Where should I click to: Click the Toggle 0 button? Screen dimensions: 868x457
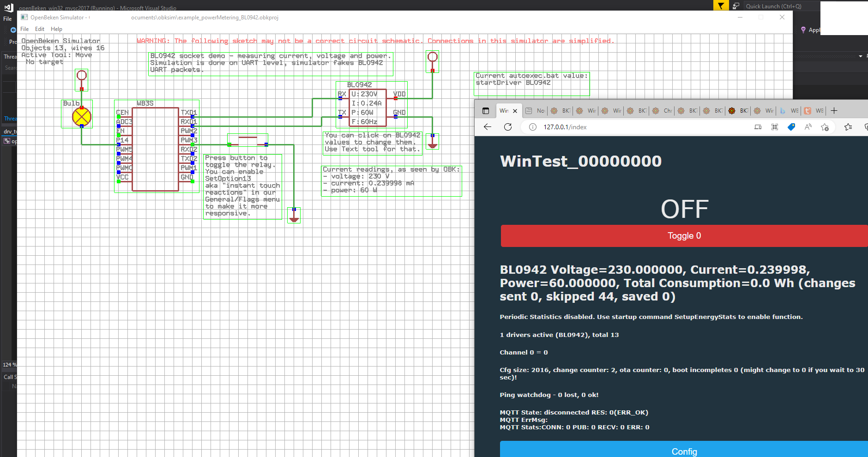pos(684,236)
